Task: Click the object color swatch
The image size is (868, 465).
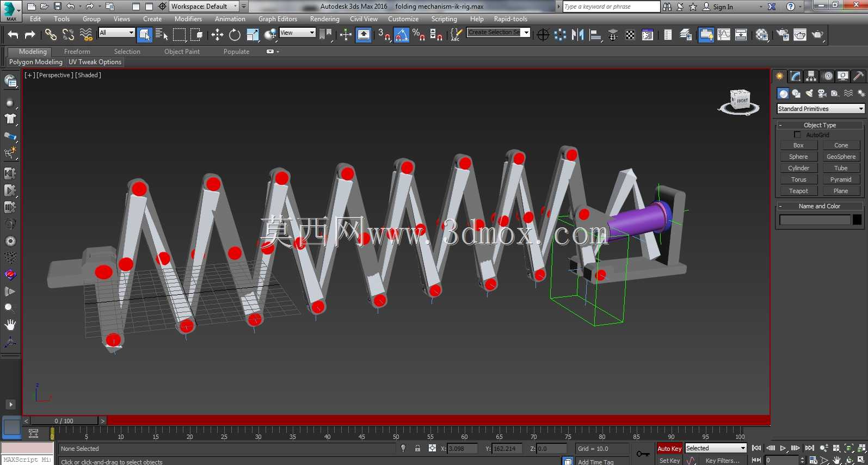Action: (x=857, y=220)
